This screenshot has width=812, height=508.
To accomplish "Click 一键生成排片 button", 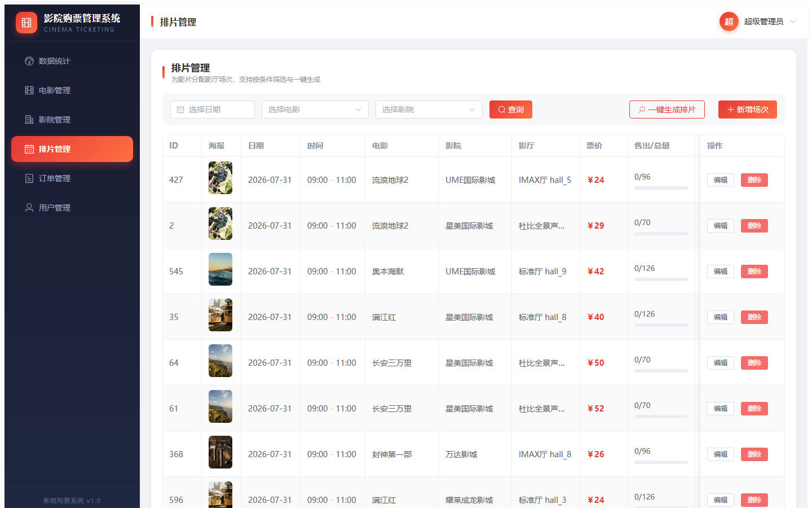I will tap(667, 110).
